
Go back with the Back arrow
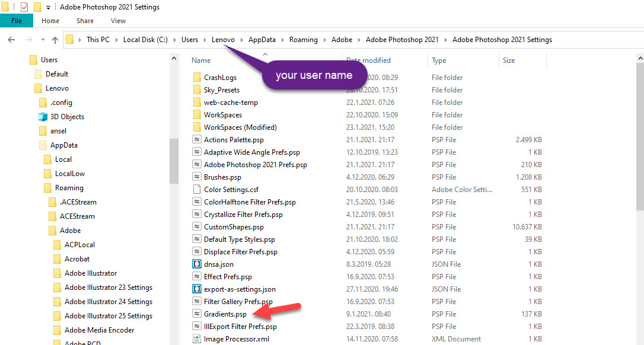[x=11, y=40]
